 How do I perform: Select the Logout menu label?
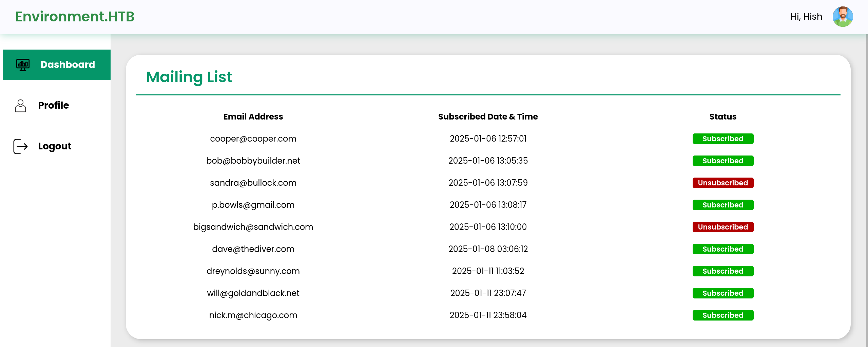55,146
